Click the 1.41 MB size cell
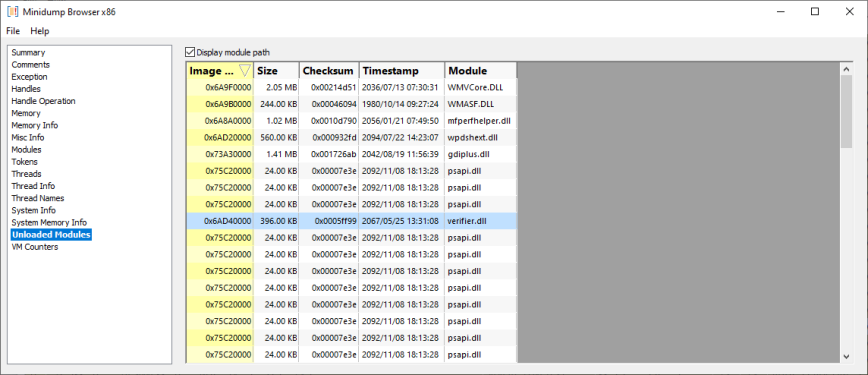The height and width of the screenshot is (375, 868). tap(282, 154)
